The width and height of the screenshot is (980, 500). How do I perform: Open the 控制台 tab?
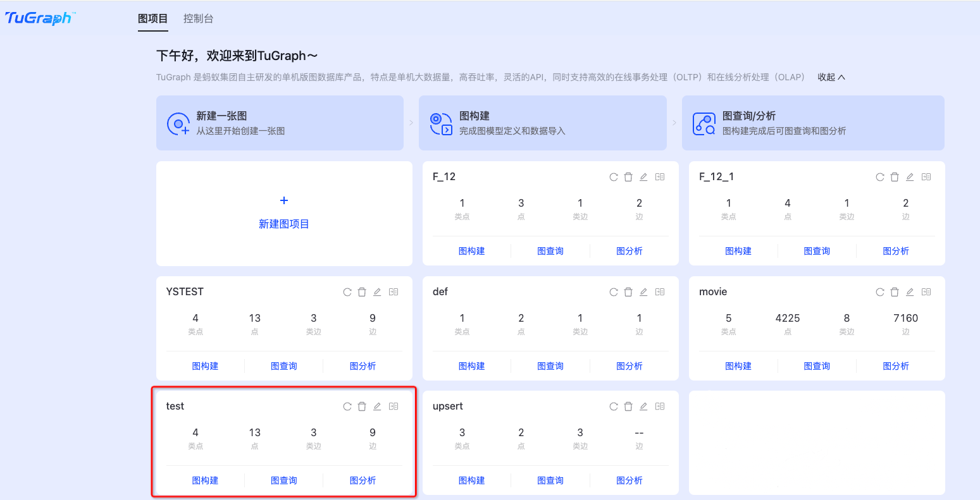point(199,18)
